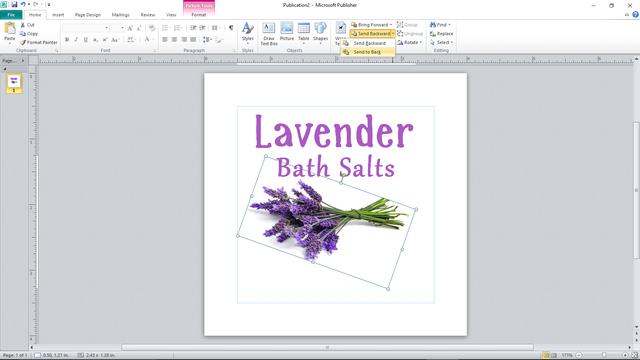Click the Numbering list icon
Screen dimensions: 640x360
pos(178,28)
